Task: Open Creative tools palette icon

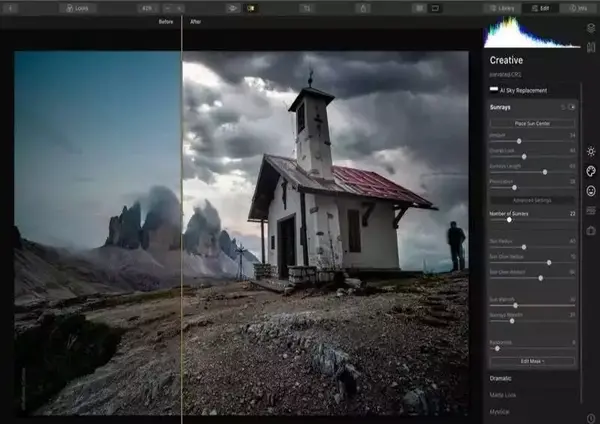Action: 591,171
